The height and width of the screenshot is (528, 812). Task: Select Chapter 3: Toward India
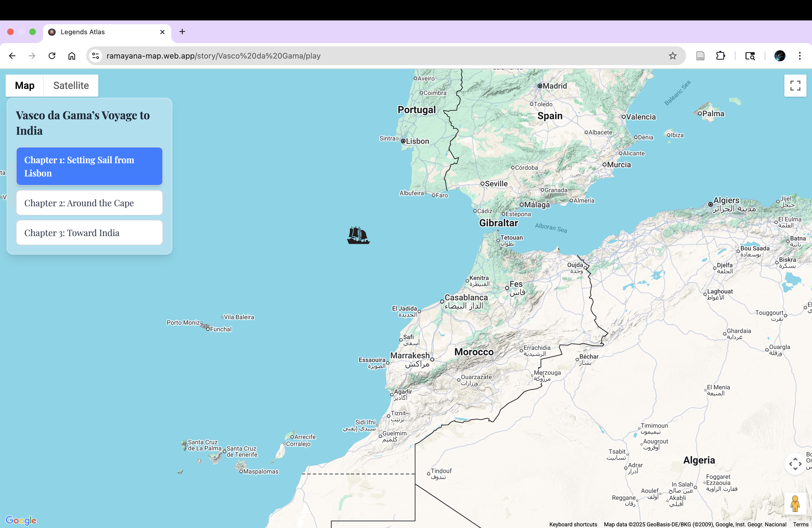point(89,233)
